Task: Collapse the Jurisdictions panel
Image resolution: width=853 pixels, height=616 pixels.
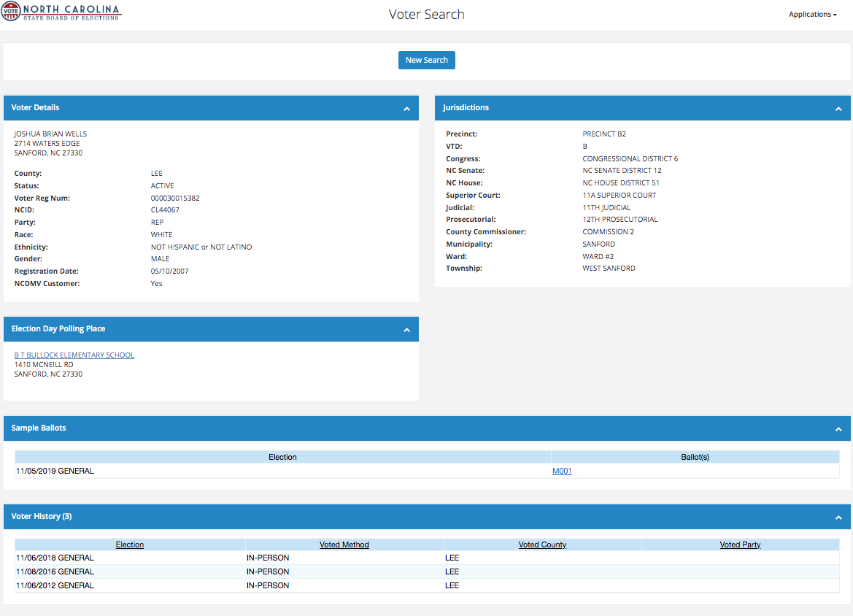Action: point(838,109)
